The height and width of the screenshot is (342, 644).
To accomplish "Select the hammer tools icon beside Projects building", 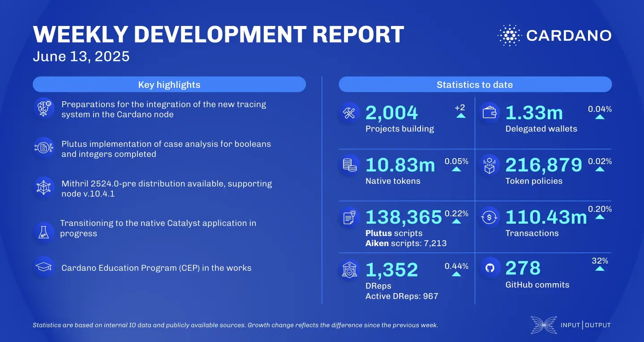I will [x=349, y=113].
